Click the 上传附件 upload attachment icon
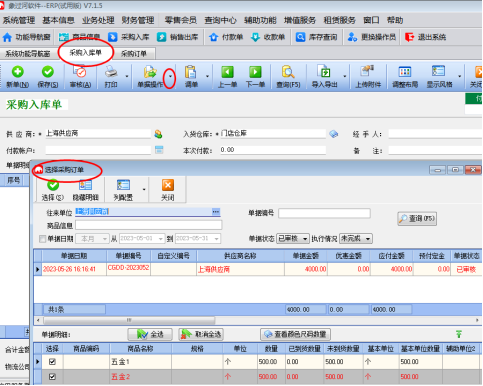Screen dimensions: 483x386 (367, 71)
